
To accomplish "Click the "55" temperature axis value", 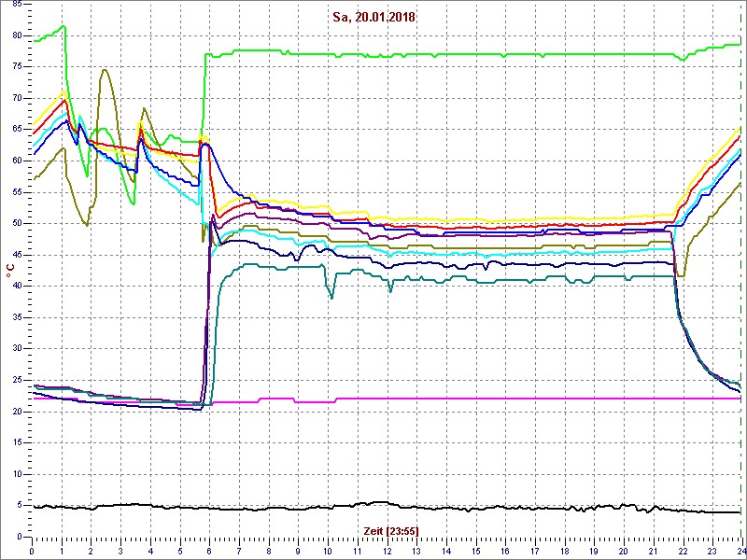I will click(16, 192).
